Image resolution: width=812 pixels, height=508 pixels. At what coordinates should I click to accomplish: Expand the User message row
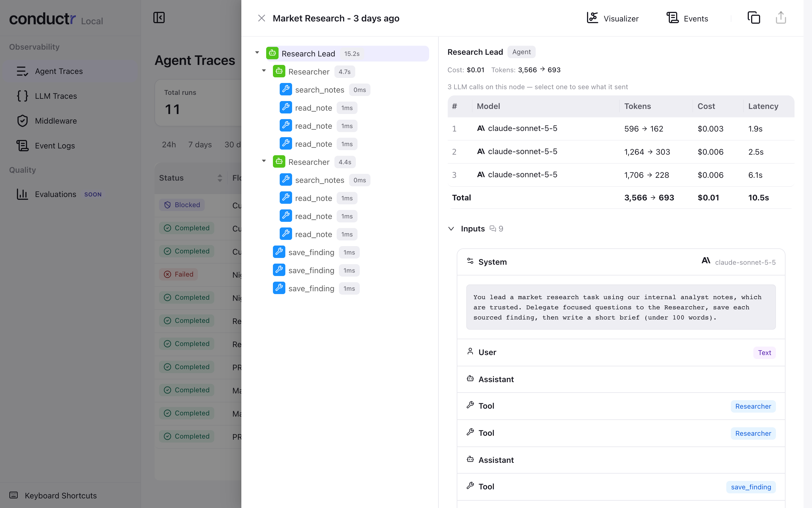click(x=621, y=352)
